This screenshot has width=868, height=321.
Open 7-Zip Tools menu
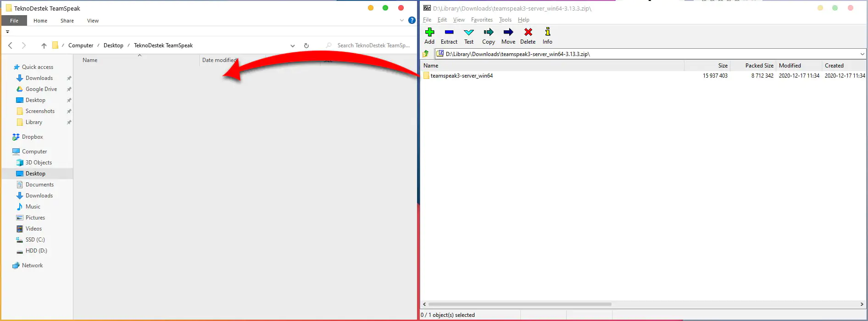click(x=505, y=20)
